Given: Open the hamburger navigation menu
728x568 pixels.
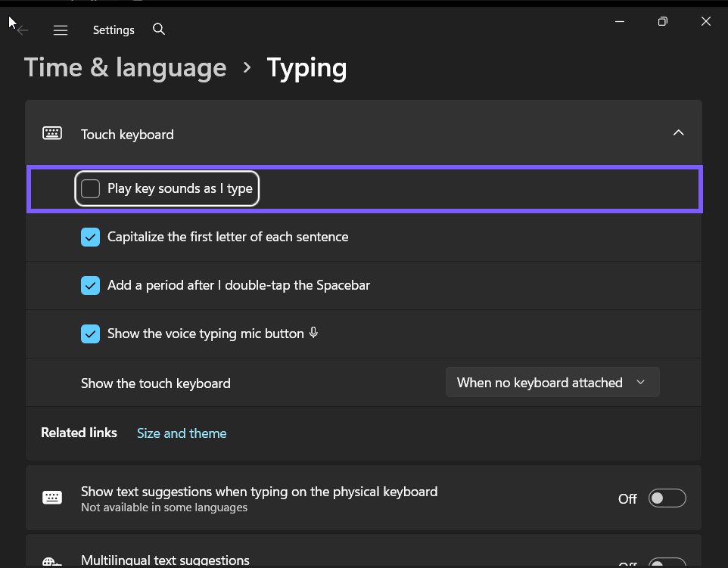Looking at the screenshot, I should tap(61, 30).
